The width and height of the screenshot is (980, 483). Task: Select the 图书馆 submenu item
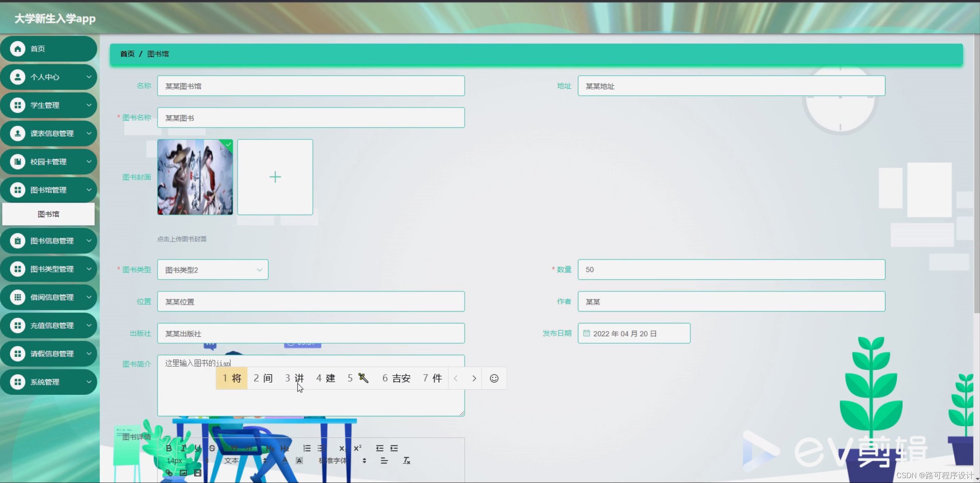pyautogui.click(x=48, y=214)
